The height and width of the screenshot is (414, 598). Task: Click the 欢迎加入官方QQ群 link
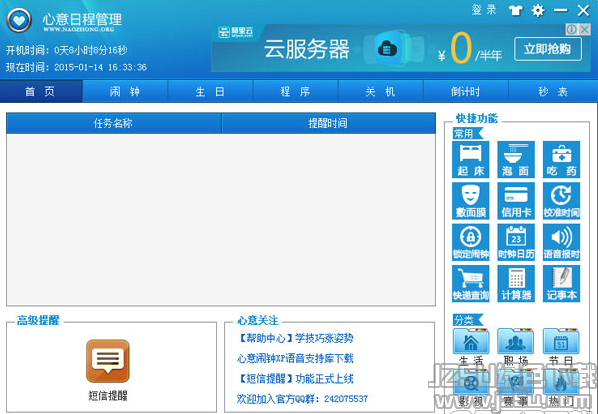point(302,399)
